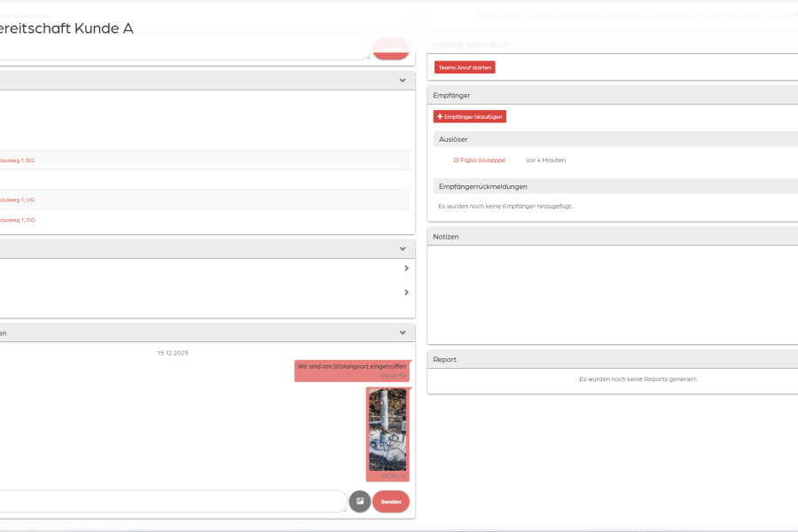This screenshot has width=798, height=532.
Task: Open the Di Figlia Giuseppe link
Action: pyautogui.click(x=480, y=160)
